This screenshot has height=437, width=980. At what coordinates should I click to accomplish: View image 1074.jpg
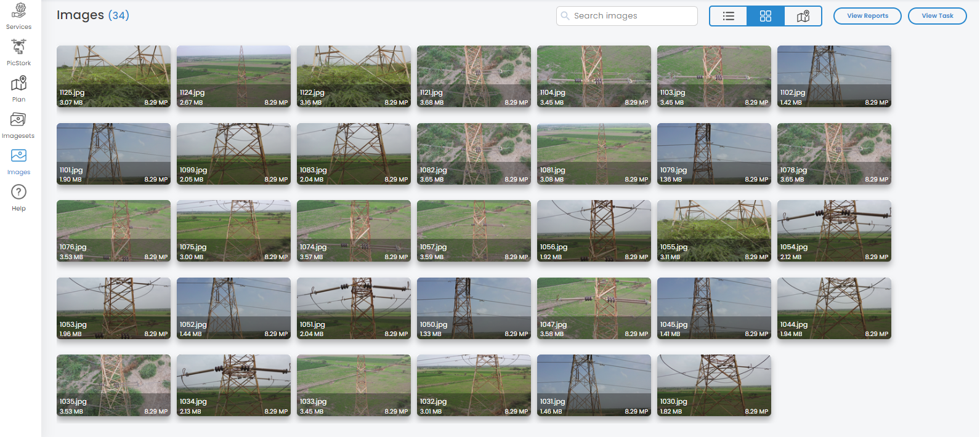tap(354, 231)
